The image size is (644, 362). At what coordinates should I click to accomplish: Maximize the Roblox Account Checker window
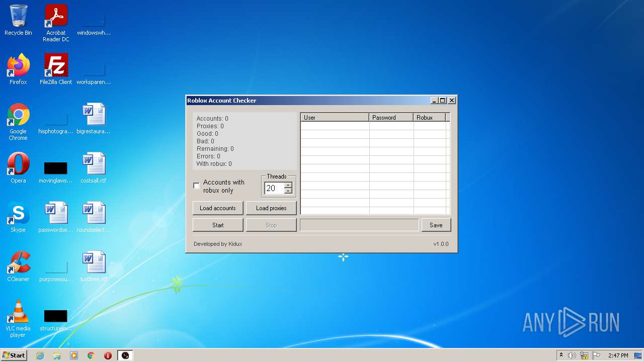(443, 101)
